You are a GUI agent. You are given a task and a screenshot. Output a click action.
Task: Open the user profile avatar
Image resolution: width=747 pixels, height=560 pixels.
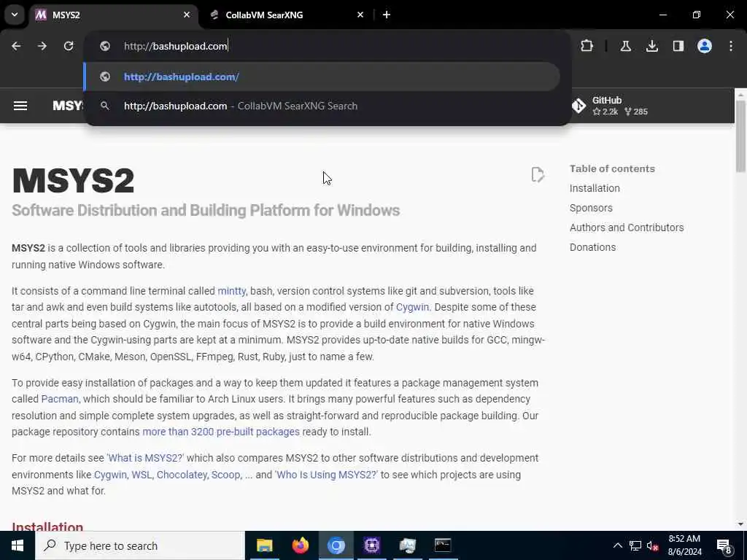pos(705,46)
